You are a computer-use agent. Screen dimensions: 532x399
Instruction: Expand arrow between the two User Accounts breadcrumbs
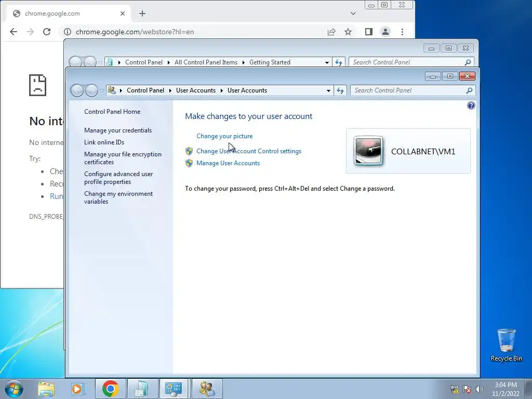[x=221, y=90]
